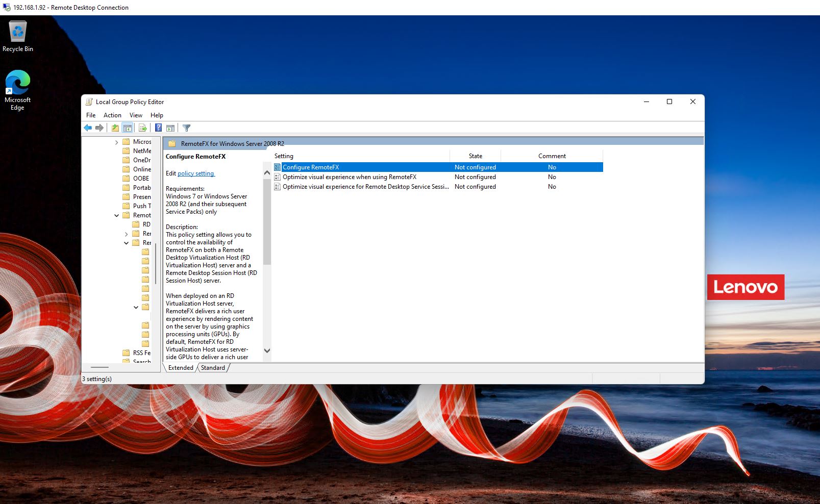Screen dimensions: 820x504
Task: Click the Forward arrow in the toolbar
Action: point(100,128)
